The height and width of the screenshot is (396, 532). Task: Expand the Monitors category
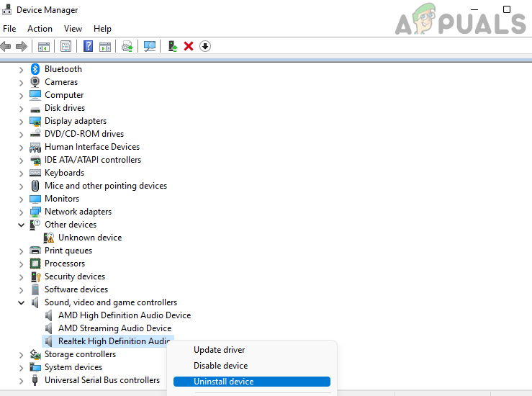(x=22, y=199)
